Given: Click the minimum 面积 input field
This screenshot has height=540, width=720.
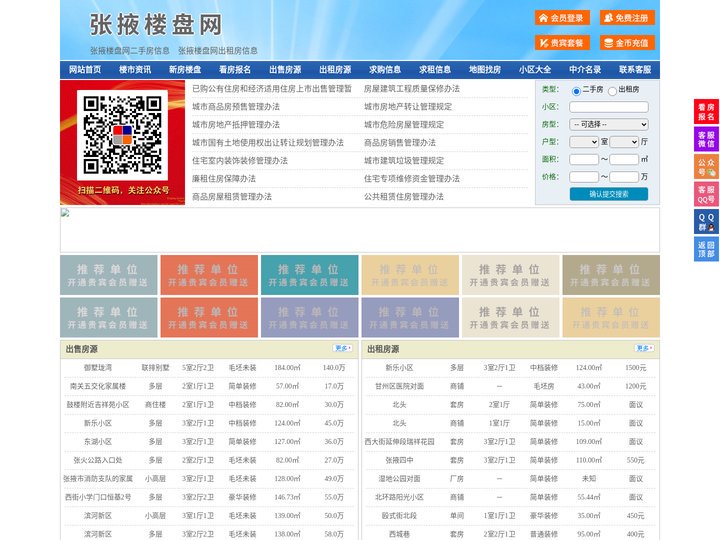Looking at the screenshot, I should point(584,159).
